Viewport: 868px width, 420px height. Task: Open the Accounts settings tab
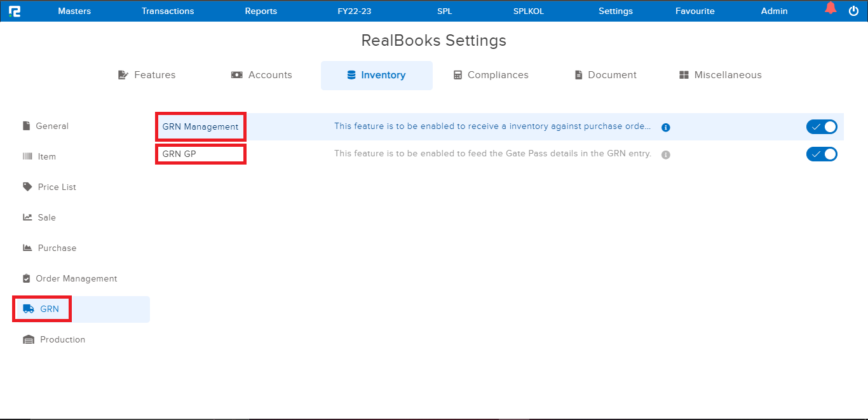(261, 75)
